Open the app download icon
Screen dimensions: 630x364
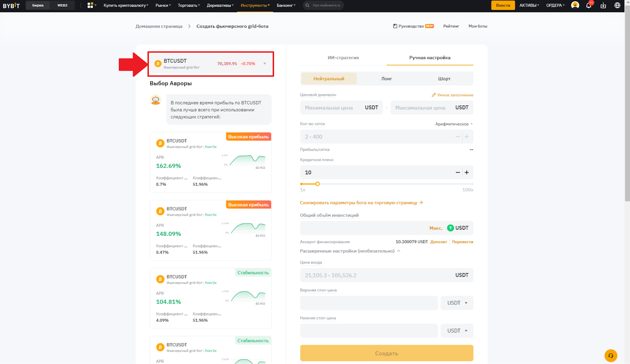tap(603, 6)
